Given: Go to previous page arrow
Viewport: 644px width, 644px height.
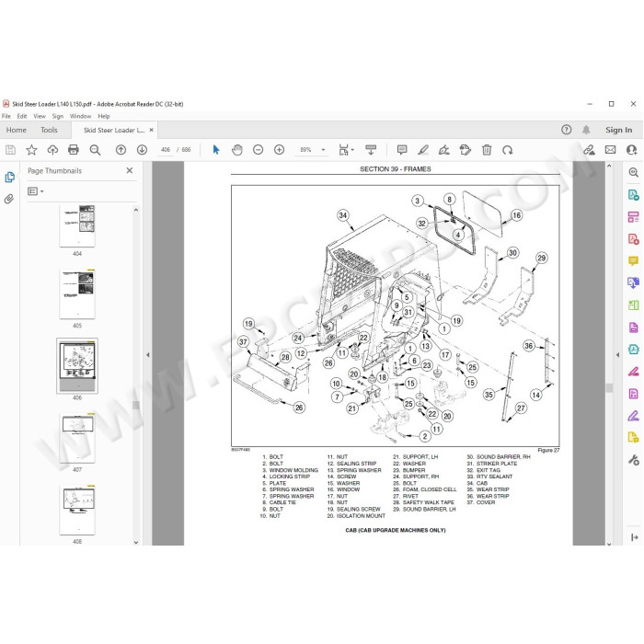Looking at the screenshot, I should 121,150.
